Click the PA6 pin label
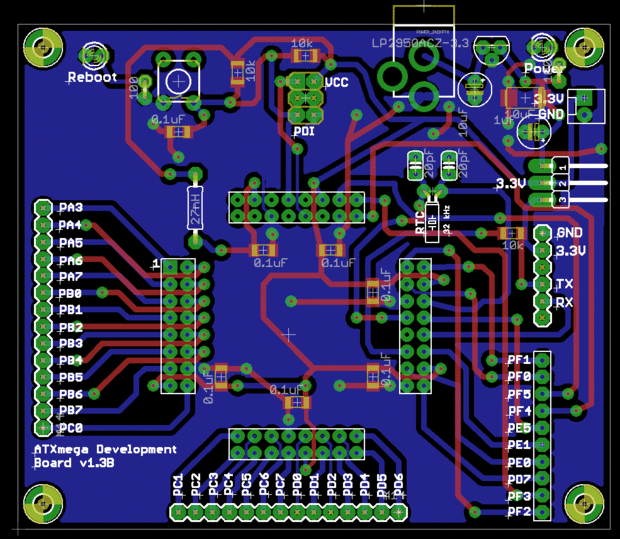Viewport: 620px width, 539px height. [x=71, y=261]
